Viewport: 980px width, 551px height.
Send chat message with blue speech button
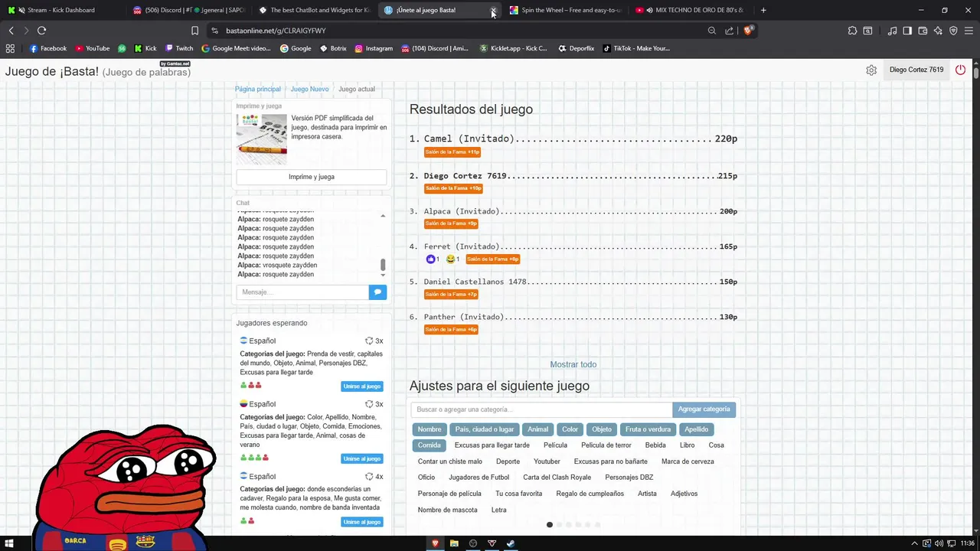click(x=377, y=292)
